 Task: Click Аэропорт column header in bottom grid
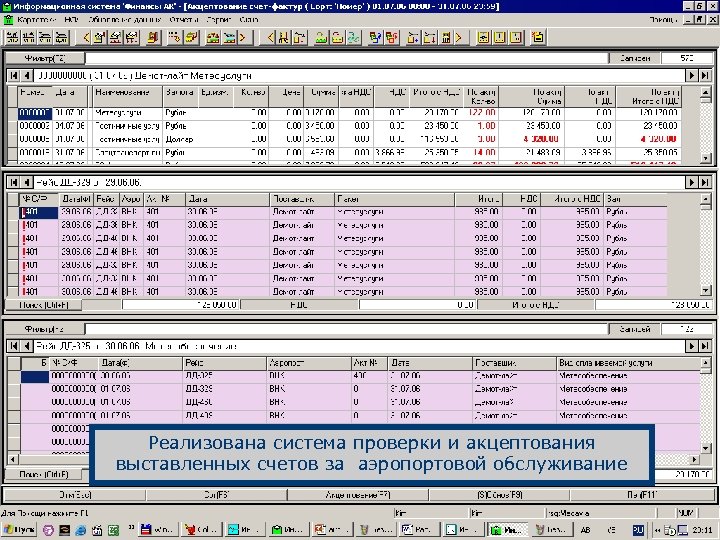(308, 363)
